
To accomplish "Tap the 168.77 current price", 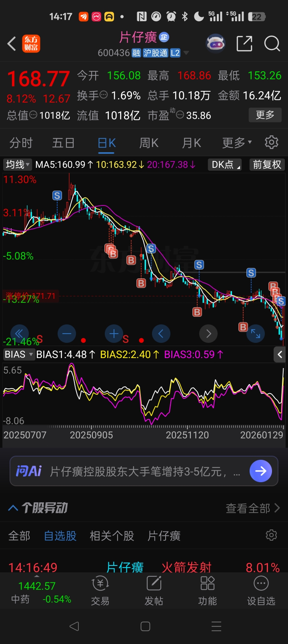I will pyautogui.click(x=38, y=78).
